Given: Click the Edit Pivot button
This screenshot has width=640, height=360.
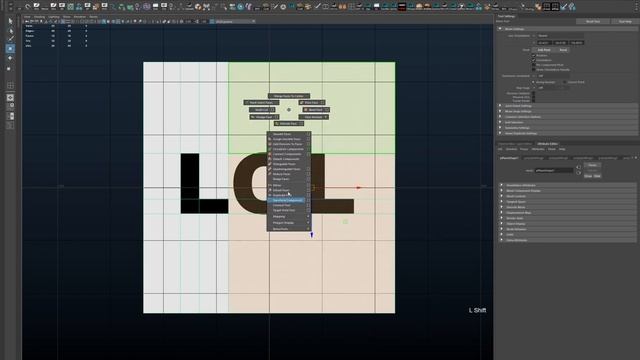Looking at the screenshot, I should [x=544, y=50].
